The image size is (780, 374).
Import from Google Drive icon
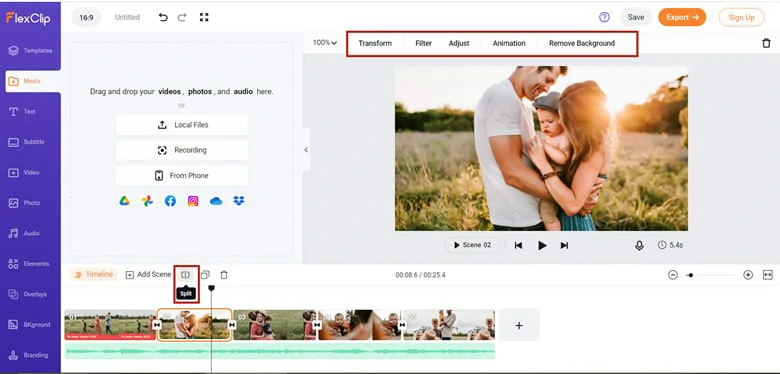coord(124,201)
